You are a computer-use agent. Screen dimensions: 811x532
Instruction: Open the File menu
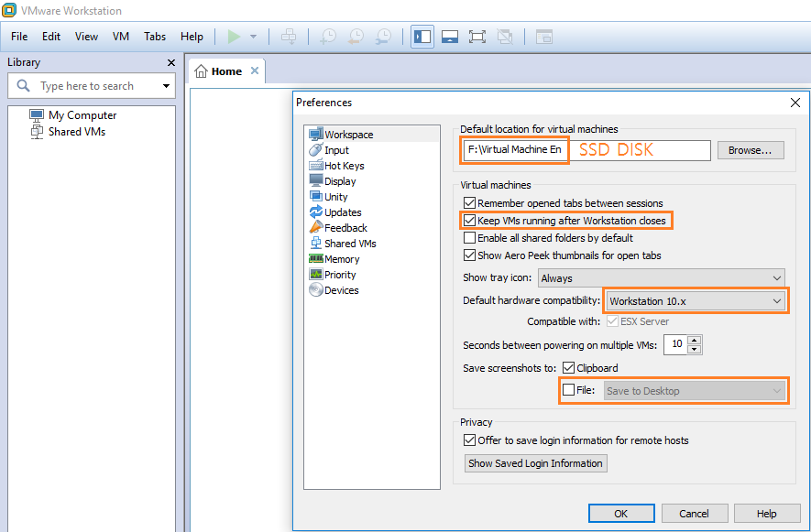19,37
